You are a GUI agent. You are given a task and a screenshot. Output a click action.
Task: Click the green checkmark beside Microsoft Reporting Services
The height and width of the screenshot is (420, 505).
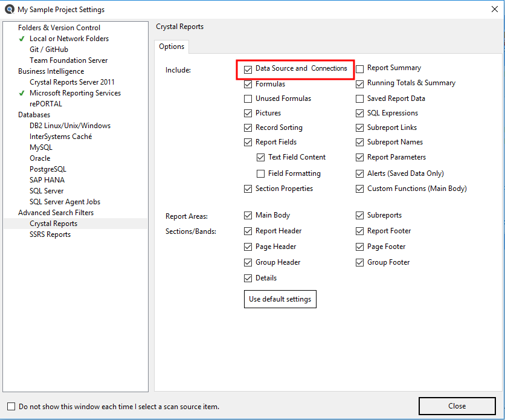click(22, 94)
